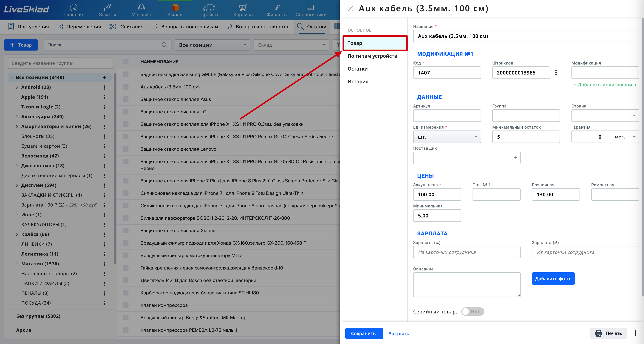Open three-dot menu for Android group
644x344 pixels.
click(x=104, y=87)
